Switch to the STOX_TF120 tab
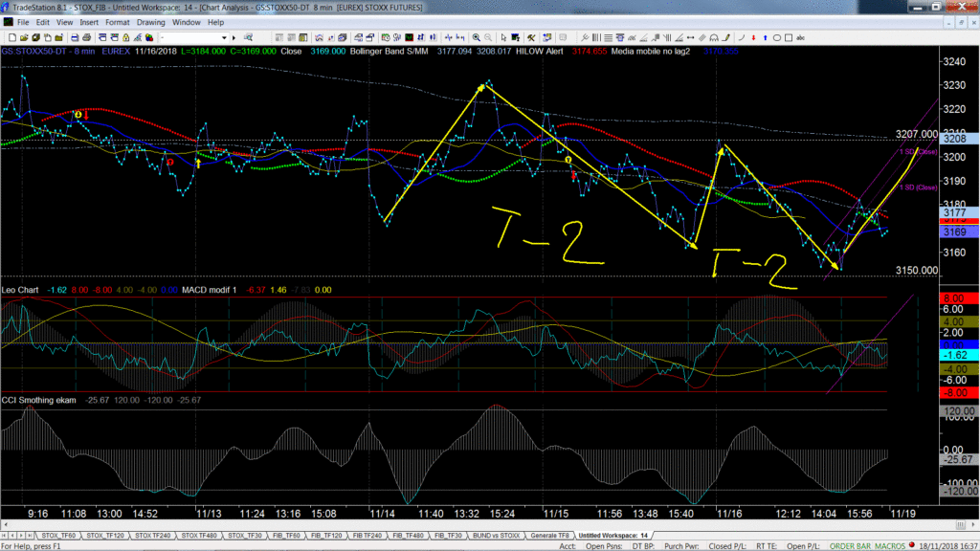980x551 pixels. (105, 536)
